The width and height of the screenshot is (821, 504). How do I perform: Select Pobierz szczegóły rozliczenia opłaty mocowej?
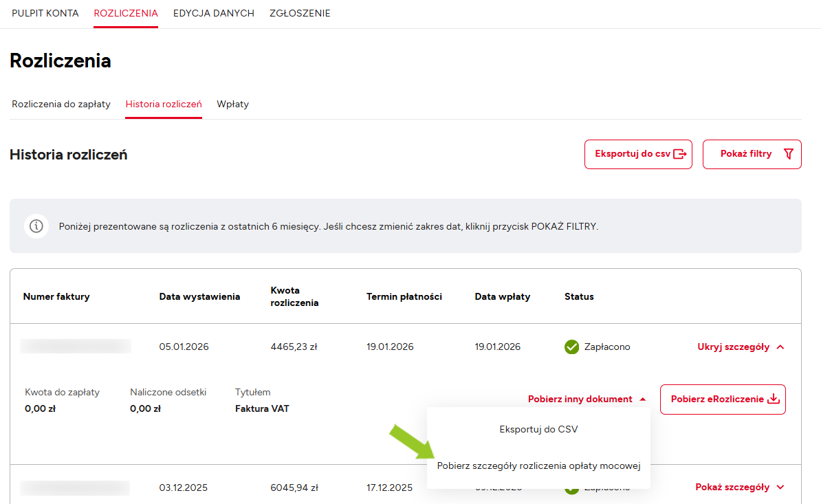point(538,466)
